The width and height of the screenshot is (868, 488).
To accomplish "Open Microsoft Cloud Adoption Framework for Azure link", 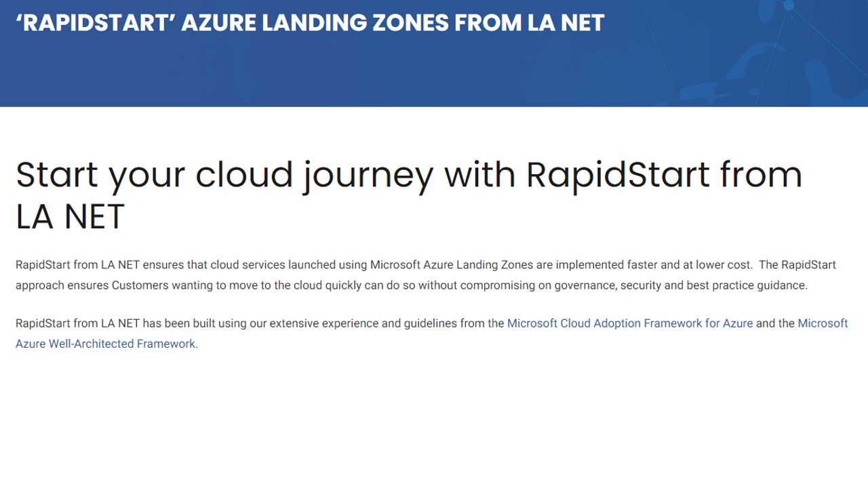I will point(630,323).
